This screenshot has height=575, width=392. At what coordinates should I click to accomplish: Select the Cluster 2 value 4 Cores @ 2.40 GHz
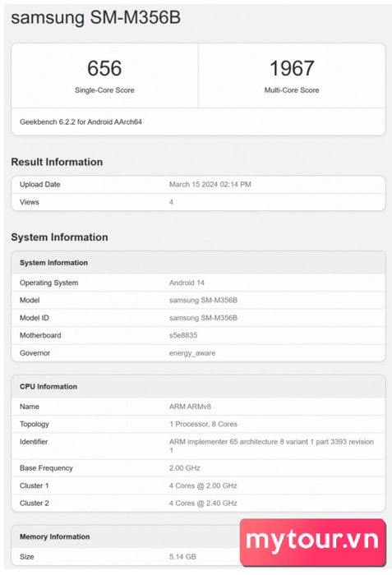[203, 503]
